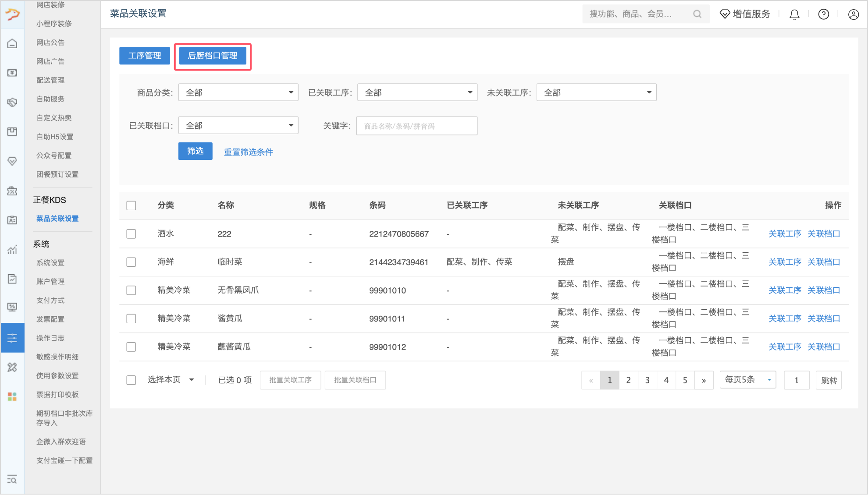Open the home house icon in sidebar

12,43
